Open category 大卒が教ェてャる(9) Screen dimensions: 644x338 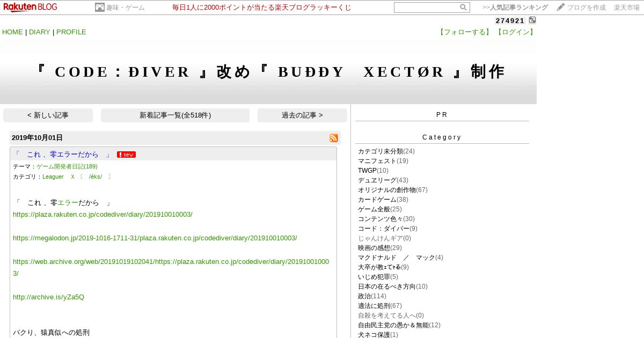(383, 267)
